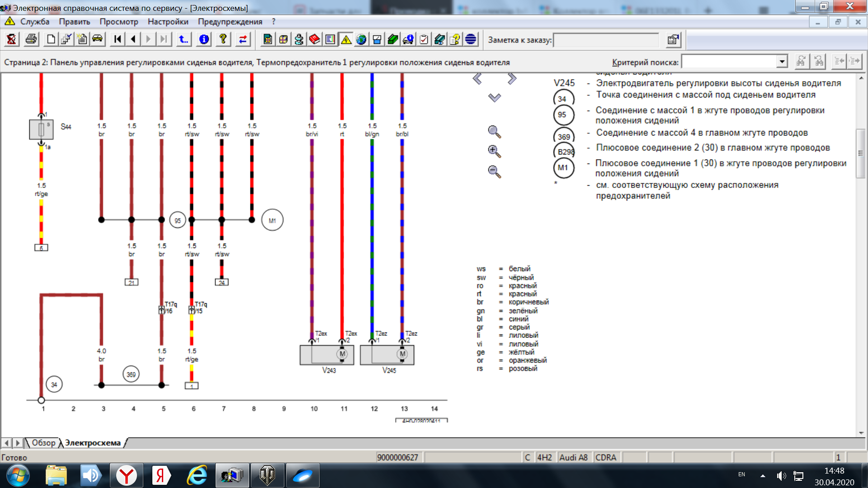Click the EN language indicator in tray

point(741,474)
